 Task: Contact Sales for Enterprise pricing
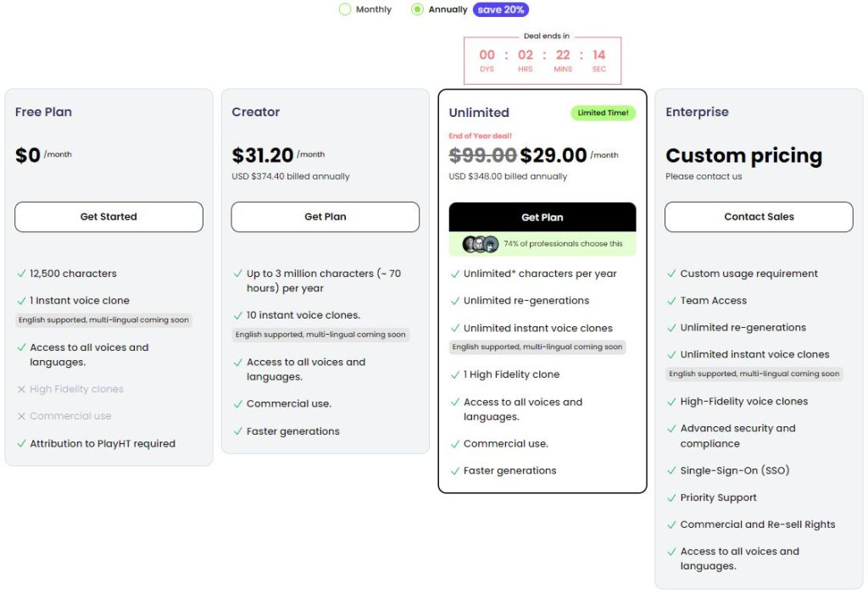tap(759, 217)
